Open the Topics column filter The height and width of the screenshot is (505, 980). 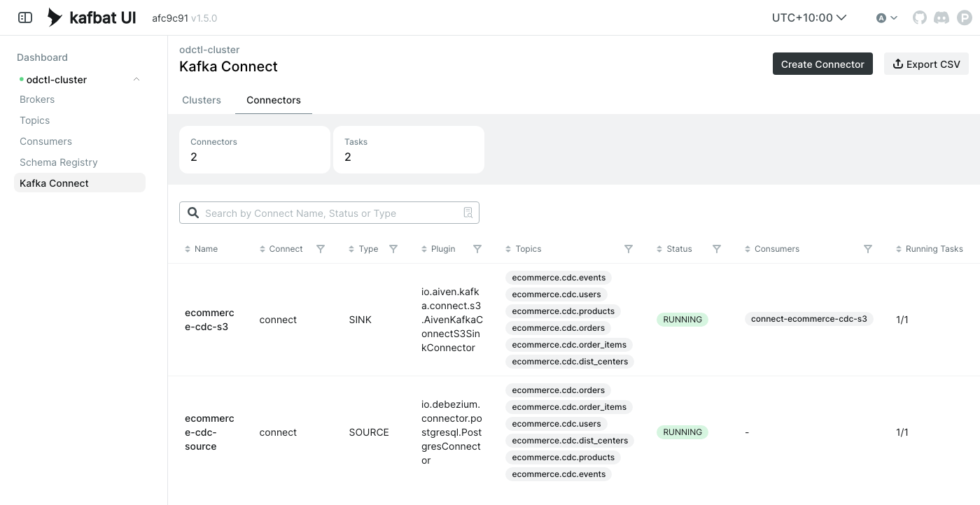pos(629,249)
